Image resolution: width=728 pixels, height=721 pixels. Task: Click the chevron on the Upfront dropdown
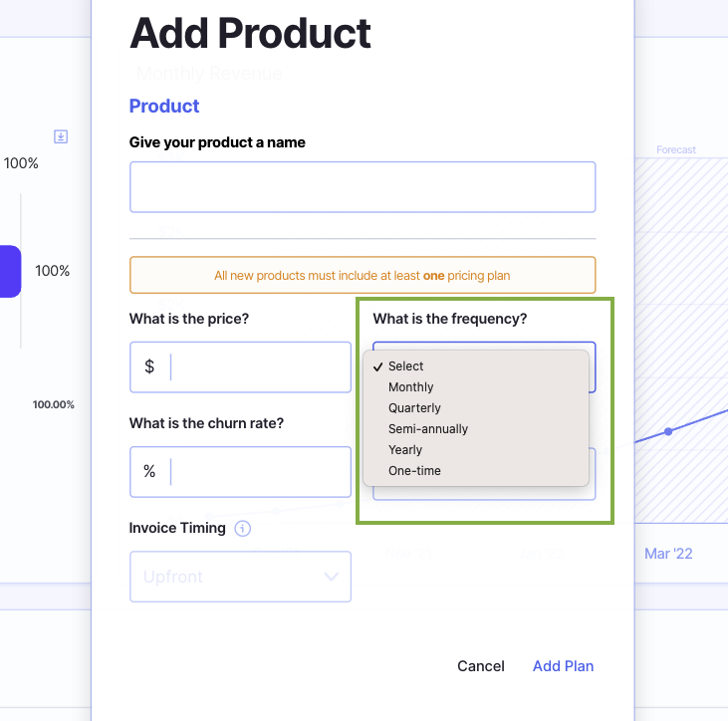point(331,577)
